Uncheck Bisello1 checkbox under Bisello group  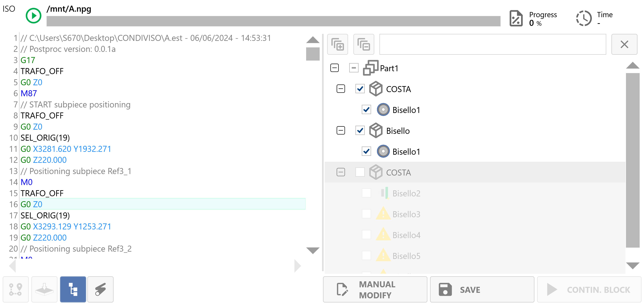point(366,151)
